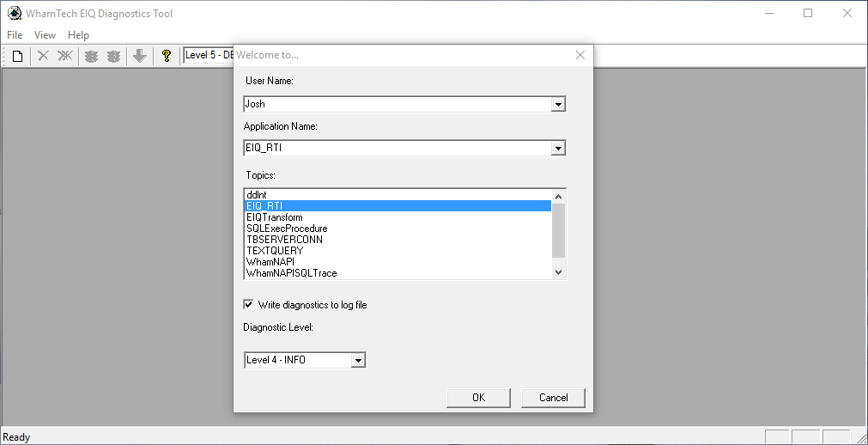Screen dimensions: 868x445
Task: Click the WhamTech app icon in title bar
Action: 15,13
